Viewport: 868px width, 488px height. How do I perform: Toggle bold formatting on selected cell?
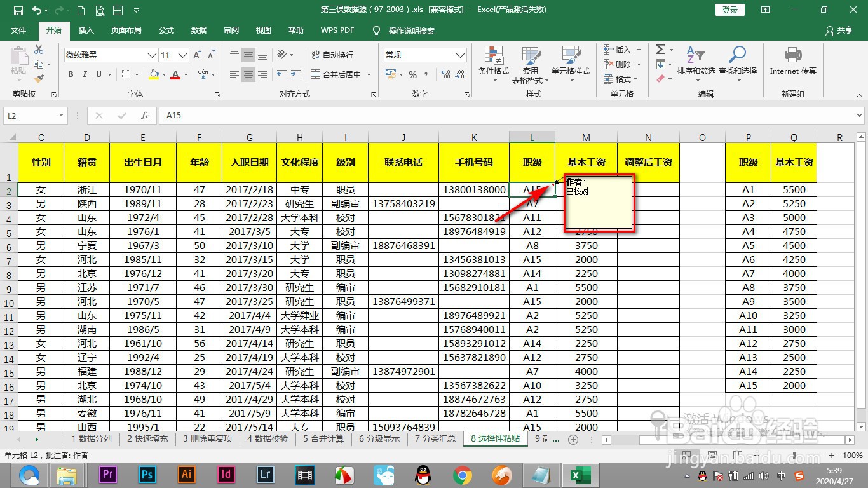click(70, 74)
